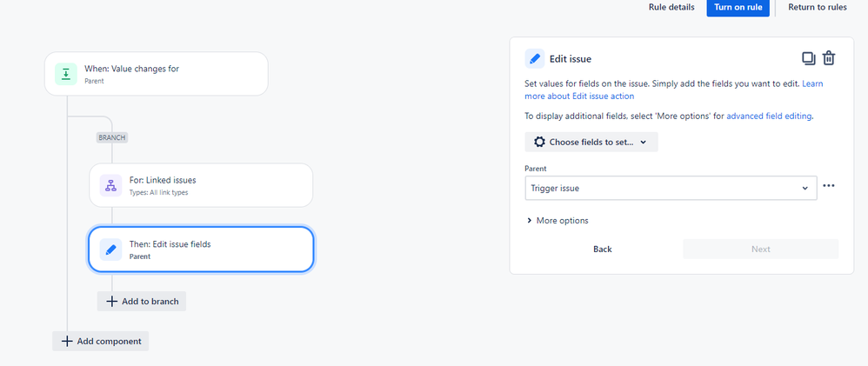Expand More options section
Screen dimensions: 868x366
click(x=558, y=220)
